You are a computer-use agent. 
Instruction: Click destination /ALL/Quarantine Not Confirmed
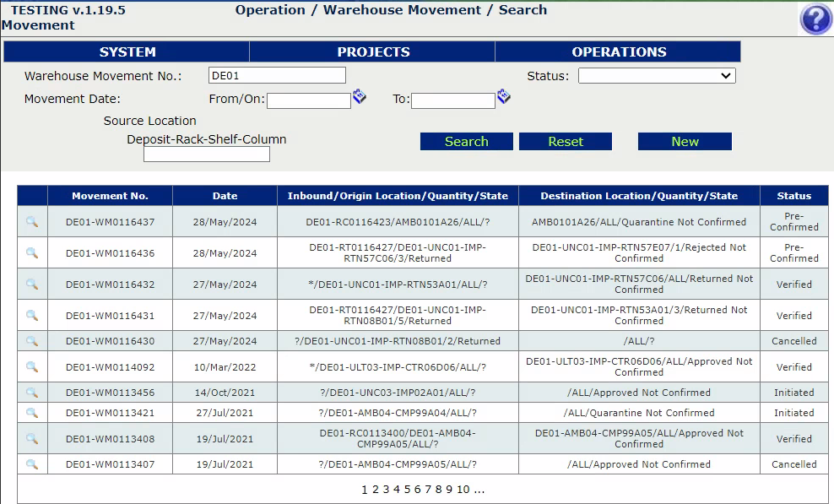pyautogui.click(x=639, y=413)
